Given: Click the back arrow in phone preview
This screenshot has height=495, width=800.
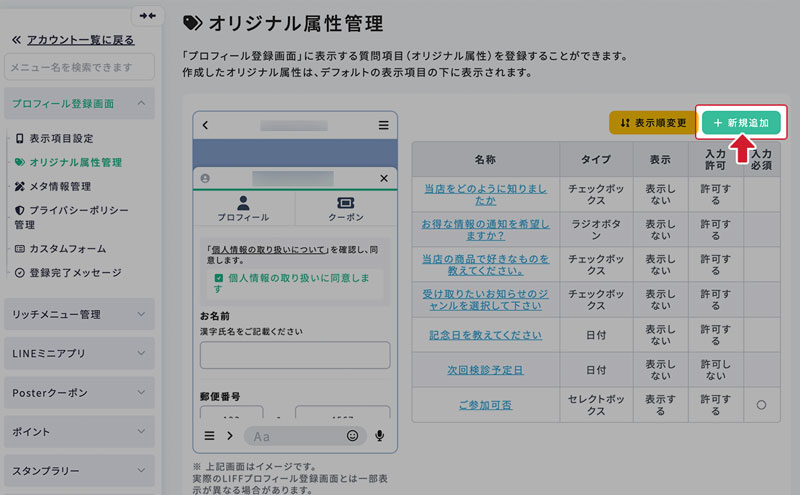Looking at the screenshot, I should [x=205, y=125].
